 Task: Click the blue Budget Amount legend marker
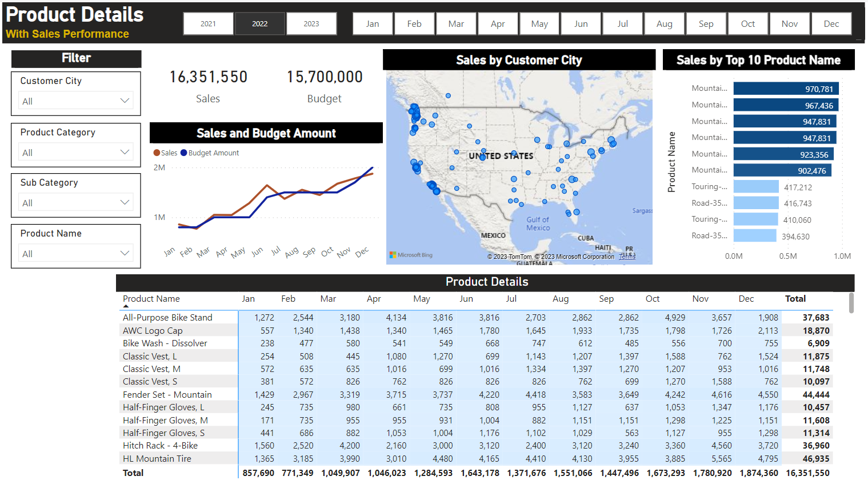click(183, 153)
